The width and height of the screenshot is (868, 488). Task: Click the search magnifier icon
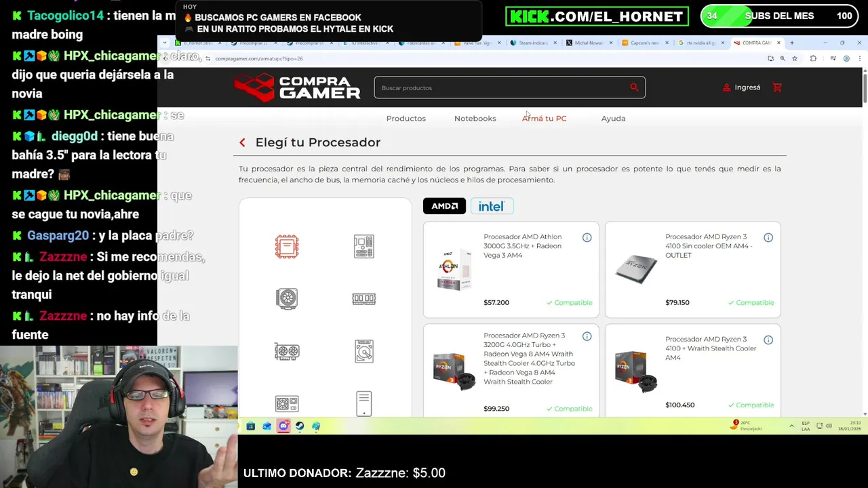(634, 87)
